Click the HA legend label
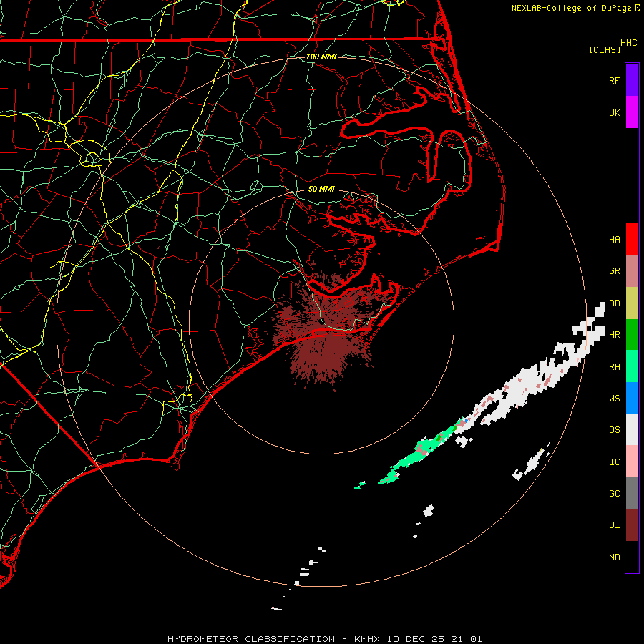Image resolution: width=644 pixels, height=644 pixels. point(614,239)
